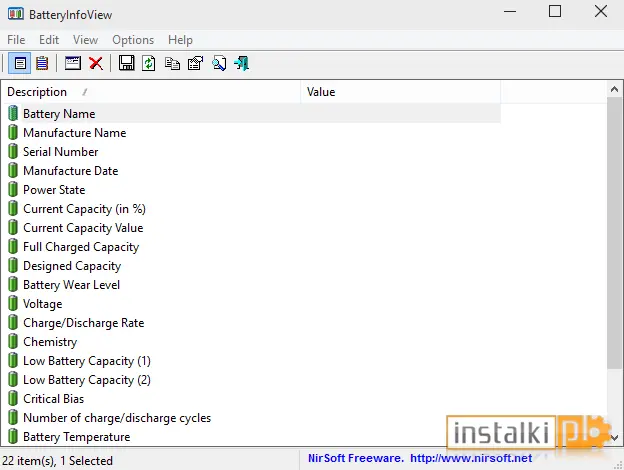
Task: Open the Help menu
Action: point(180,40)
